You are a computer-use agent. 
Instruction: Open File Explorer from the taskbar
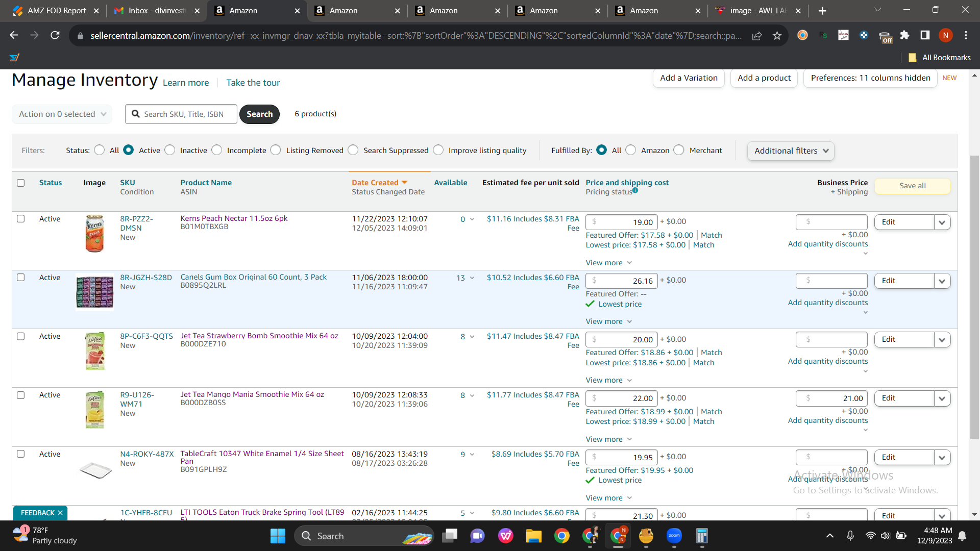point(533,536)
